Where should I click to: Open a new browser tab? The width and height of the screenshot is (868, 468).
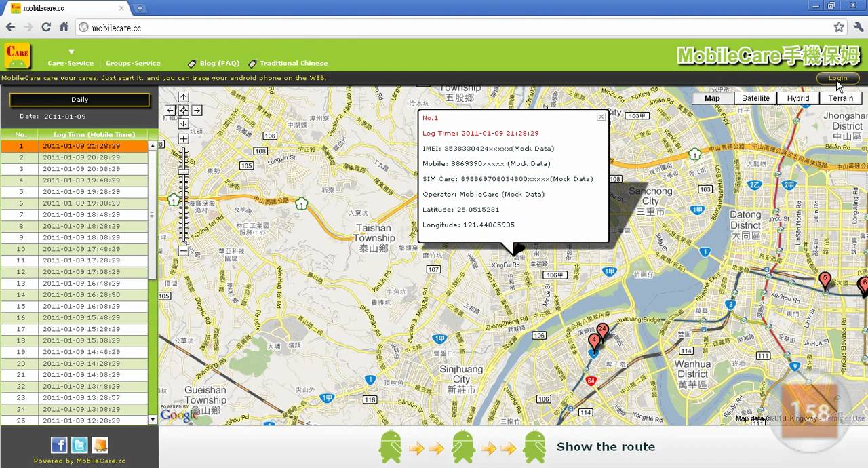(140, 8)
